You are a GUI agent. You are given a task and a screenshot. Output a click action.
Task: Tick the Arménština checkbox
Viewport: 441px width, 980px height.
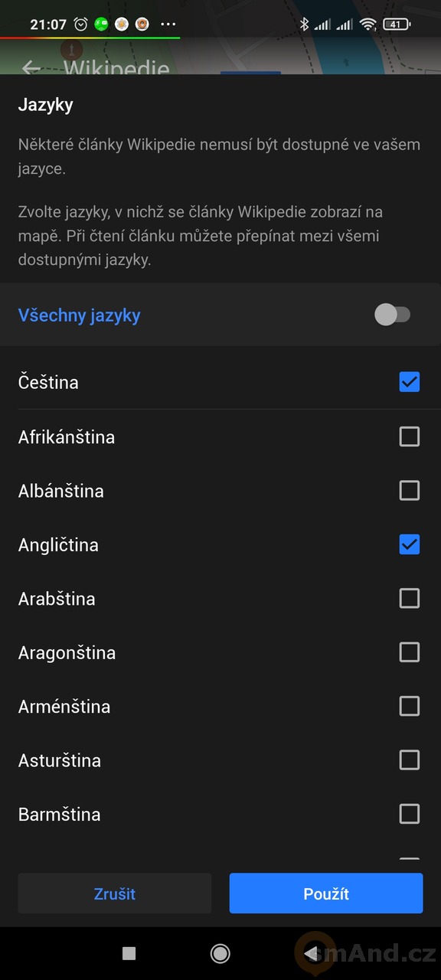tap(410, 706)
